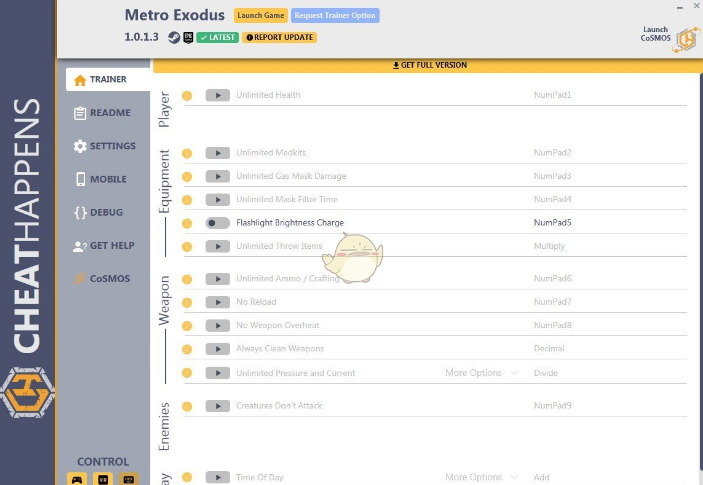Click the Epic Games store icon
The height and width of the screenshot is (485, 703).
click(x=187, y=38)
